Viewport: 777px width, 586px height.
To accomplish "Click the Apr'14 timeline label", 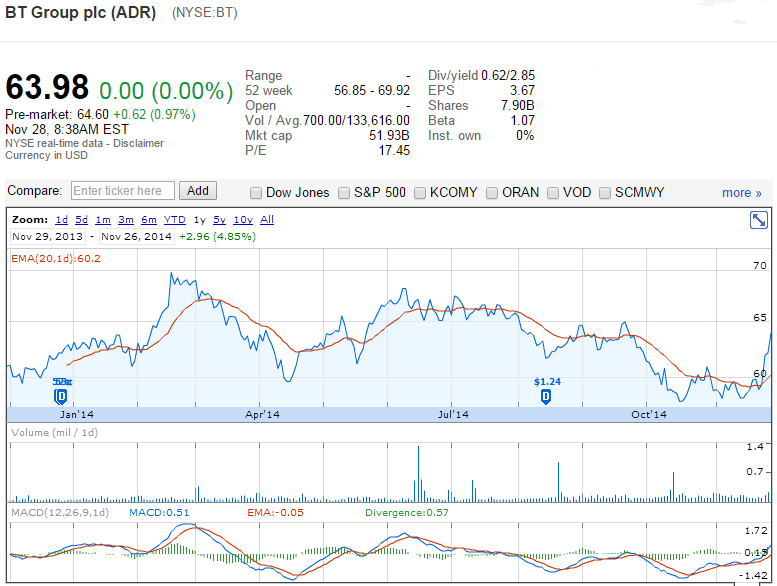I will coord(262,415).
